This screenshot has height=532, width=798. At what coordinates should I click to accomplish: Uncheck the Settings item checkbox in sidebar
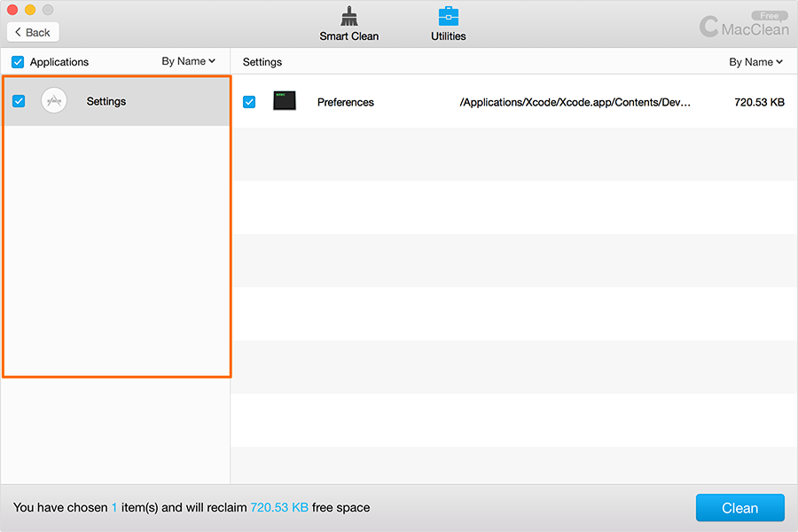coord(19,101)
